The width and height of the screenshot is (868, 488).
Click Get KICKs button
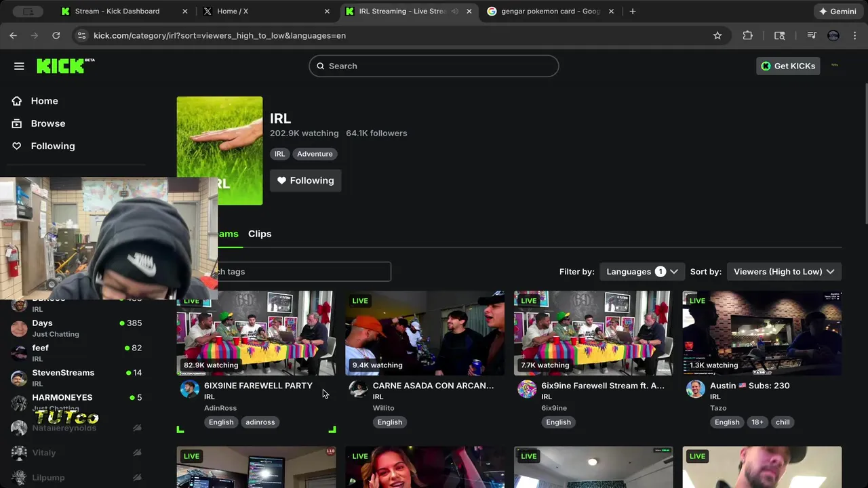click(789, 66)
